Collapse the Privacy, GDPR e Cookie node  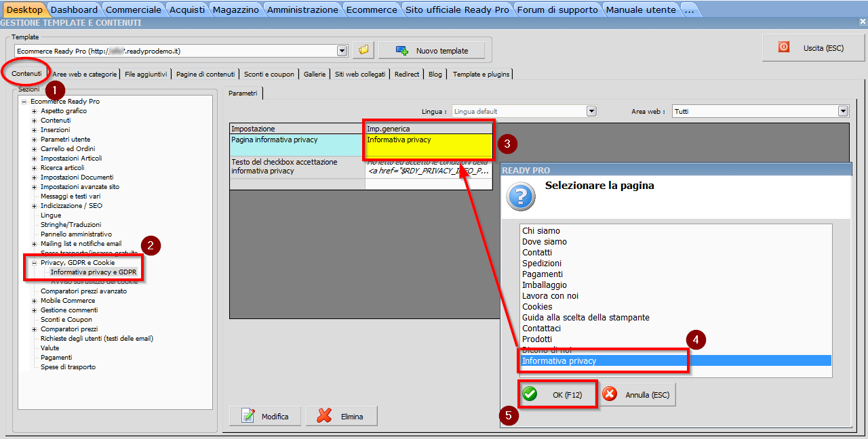coord(34,263)
